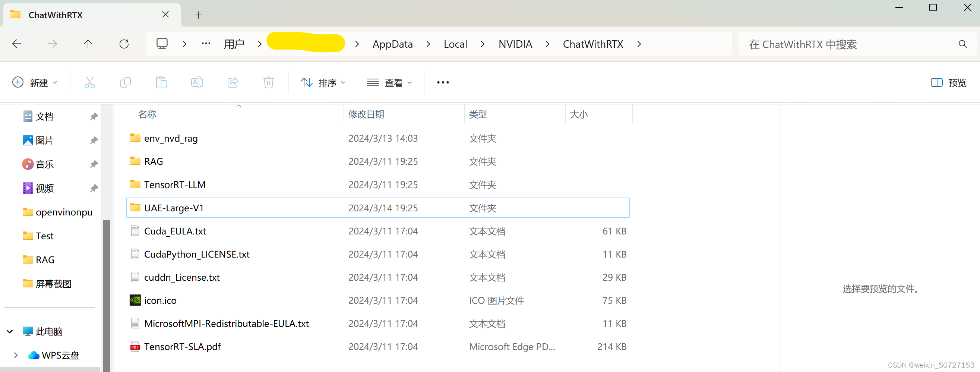Click the Share icon in toolbar
Screen dimensions: 980x372
pos(233,82)
